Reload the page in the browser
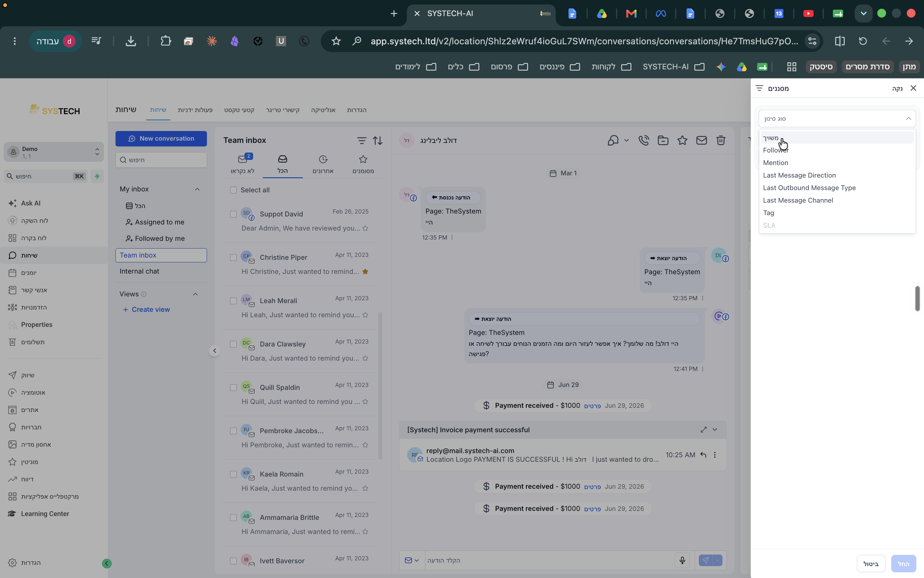Screen dimensions: 924x578 pyautogui.click(x=863, y=41)
